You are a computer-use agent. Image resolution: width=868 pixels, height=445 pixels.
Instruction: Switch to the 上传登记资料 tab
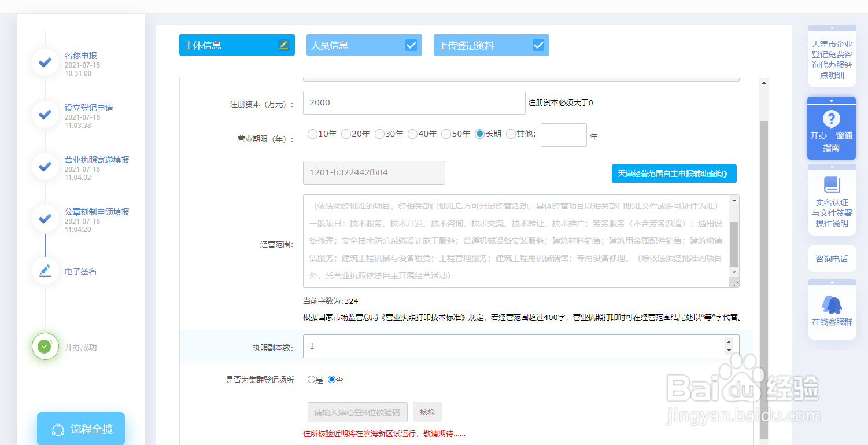click(491, 45)
